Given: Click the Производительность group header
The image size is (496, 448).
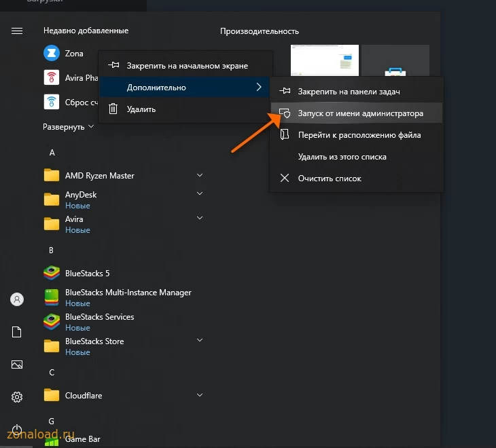Looking at the screenshot, I should point(260,31).
